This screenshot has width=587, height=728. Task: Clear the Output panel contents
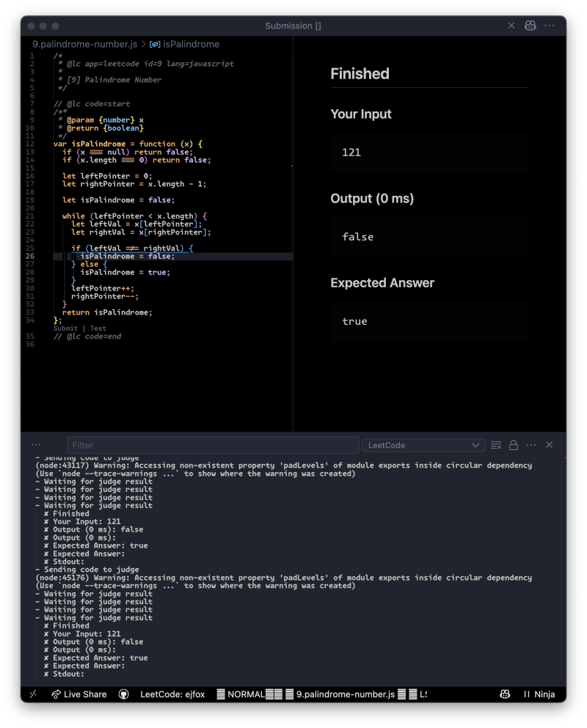coord(495,445)
